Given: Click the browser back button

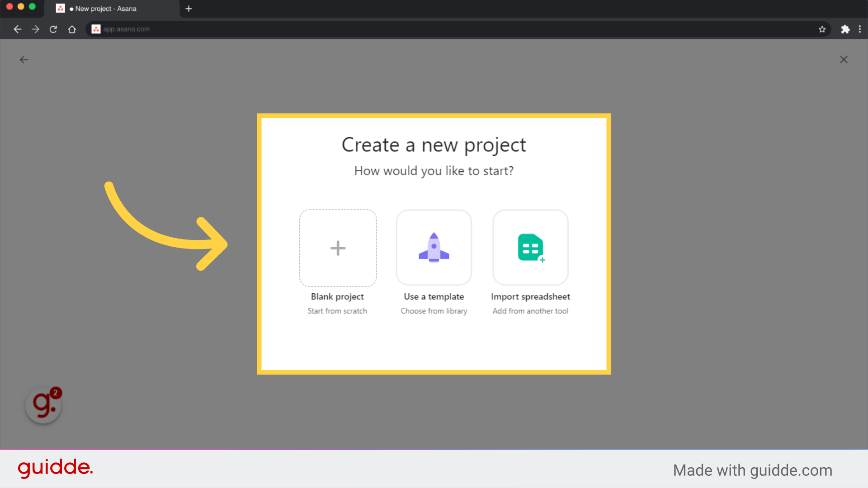Looking at the screenshot, I should click(18, 29).
